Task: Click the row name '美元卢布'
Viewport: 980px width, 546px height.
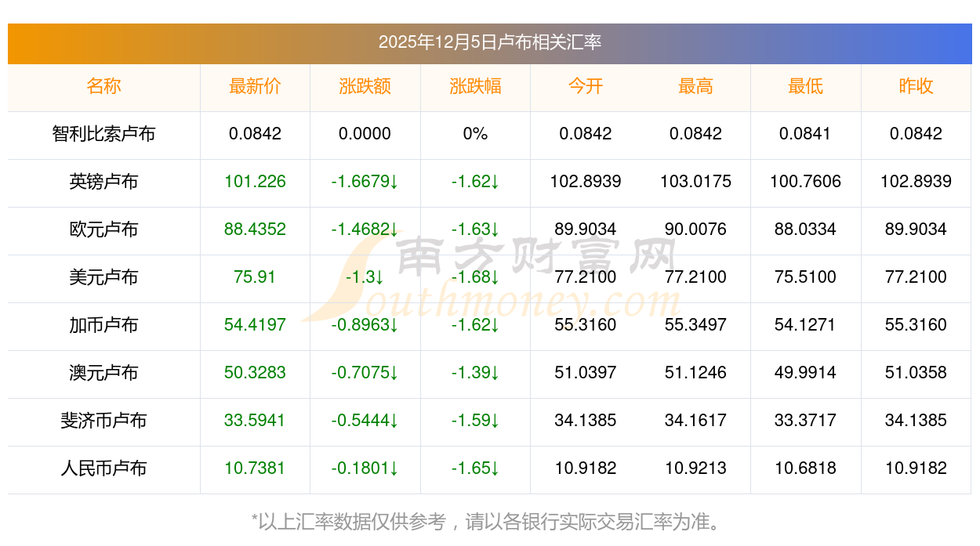Action: (103, 277)
